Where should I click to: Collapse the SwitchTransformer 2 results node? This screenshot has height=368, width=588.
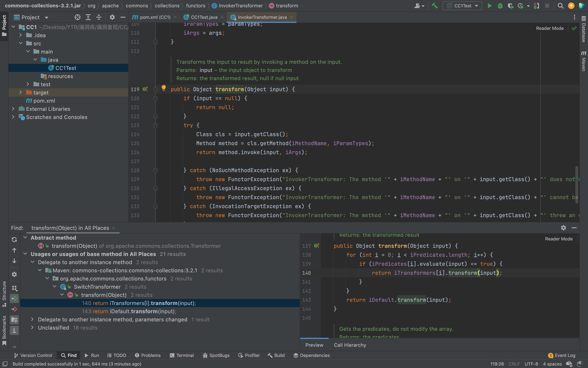coord(55,287)
